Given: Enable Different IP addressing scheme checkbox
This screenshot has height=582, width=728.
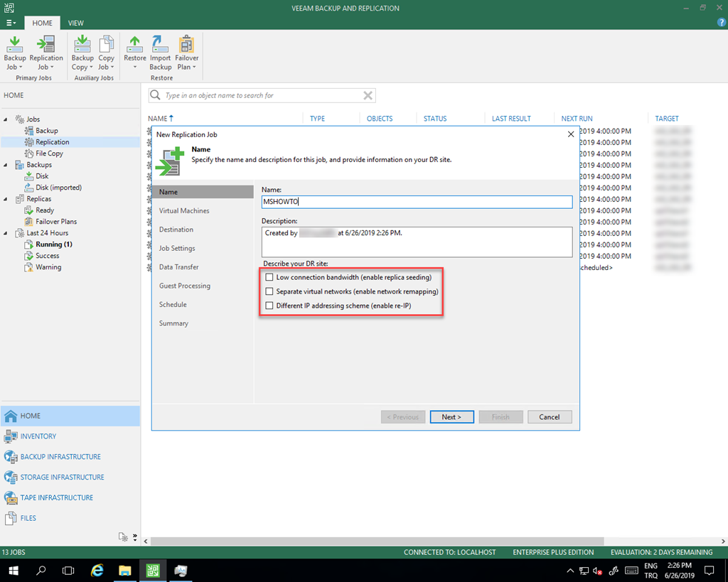Looking at the screenshot, I should click(269, 306).
